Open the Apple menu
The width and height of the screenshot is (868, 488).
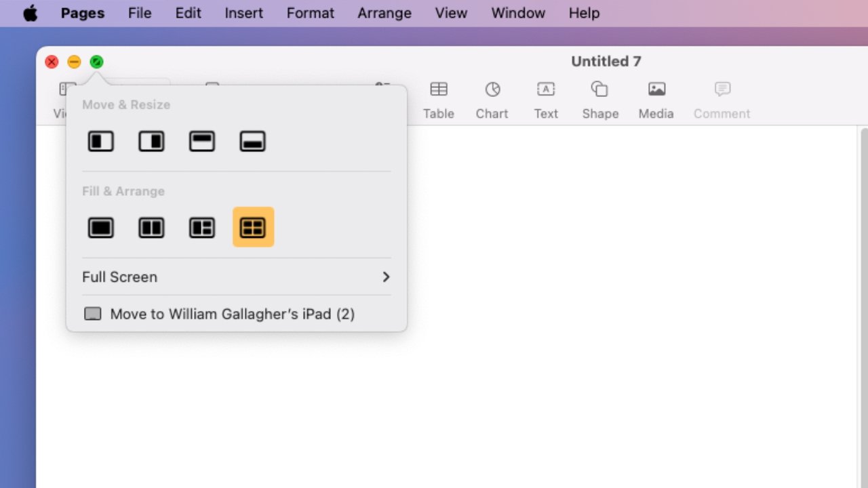tap(31, 13)
